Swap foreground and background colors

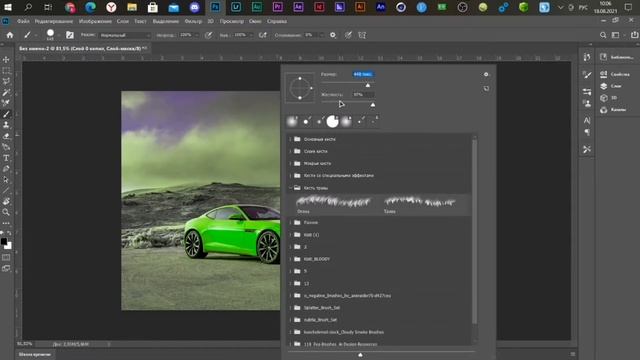[x=9, y=233]
